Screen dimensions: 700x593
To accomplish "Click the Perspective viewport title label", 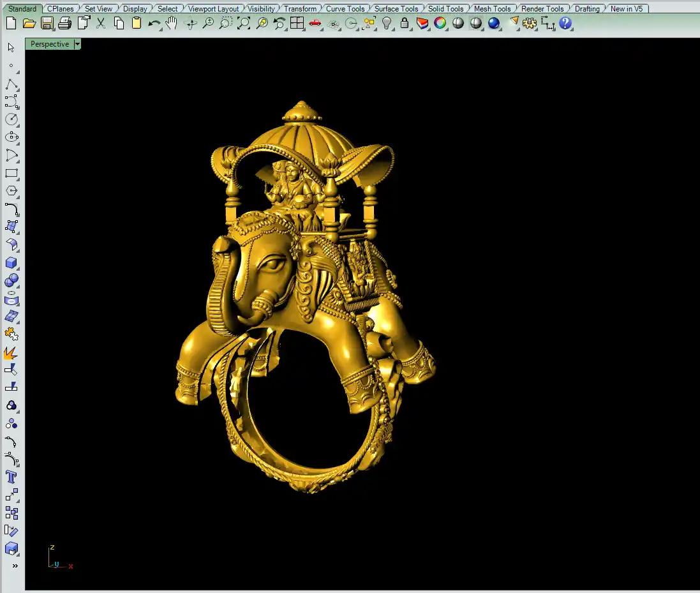I will pyautogui.click(x=50, y=44).
